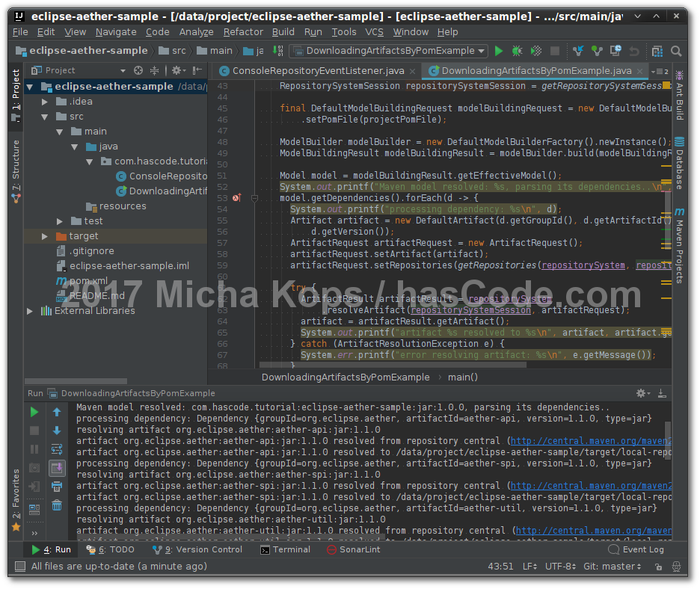Image resolution: width=700 pixels, height=589 pixels.
Task: Select pom.xml in the project tree
Action: pos(88,281)
